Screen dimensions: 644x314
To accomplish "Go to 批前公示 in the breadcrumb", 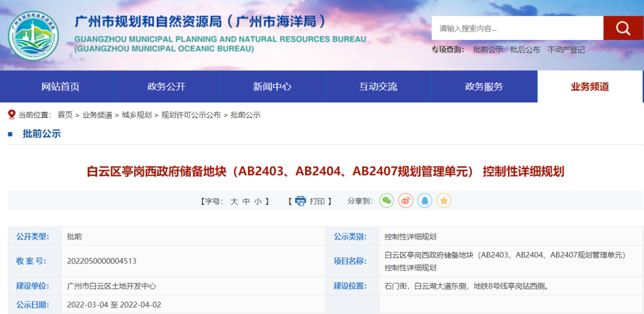I will [246, 115].
